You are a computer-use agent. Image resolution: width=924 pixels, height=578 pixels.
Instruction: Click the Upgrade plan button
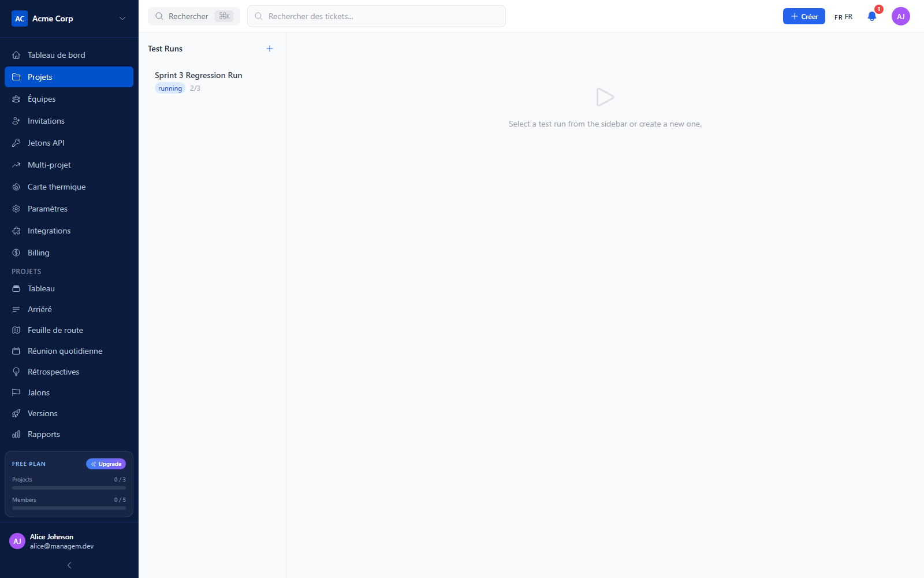106,464
